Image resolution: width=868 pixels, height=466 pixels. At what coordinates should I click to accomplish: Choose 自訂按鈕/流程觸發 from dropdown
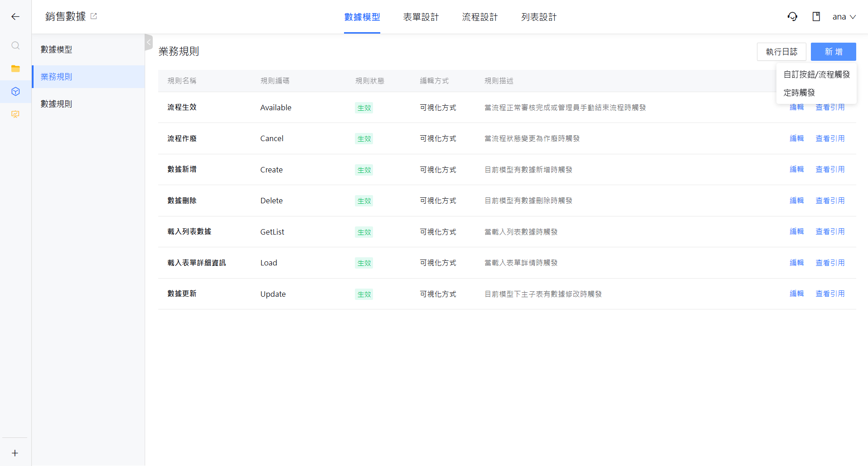pyautogui.click(x=817, y=74)
